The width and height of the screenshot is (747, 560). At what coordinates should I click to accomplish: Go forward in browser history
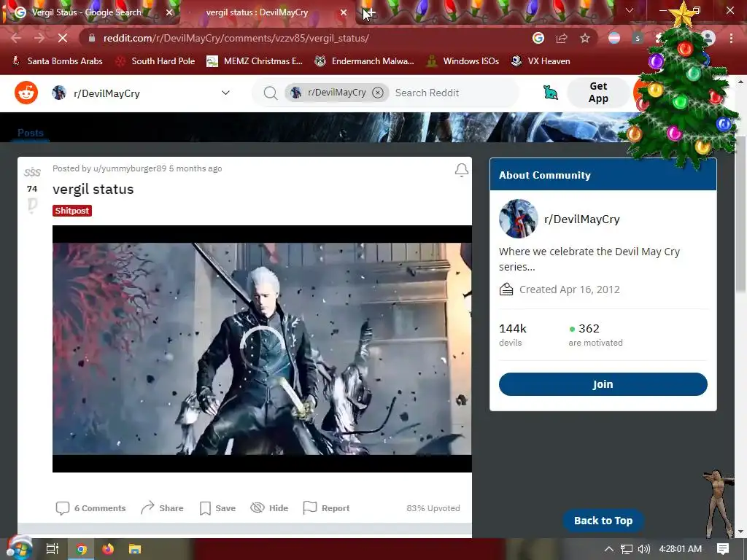pos(39,38)
